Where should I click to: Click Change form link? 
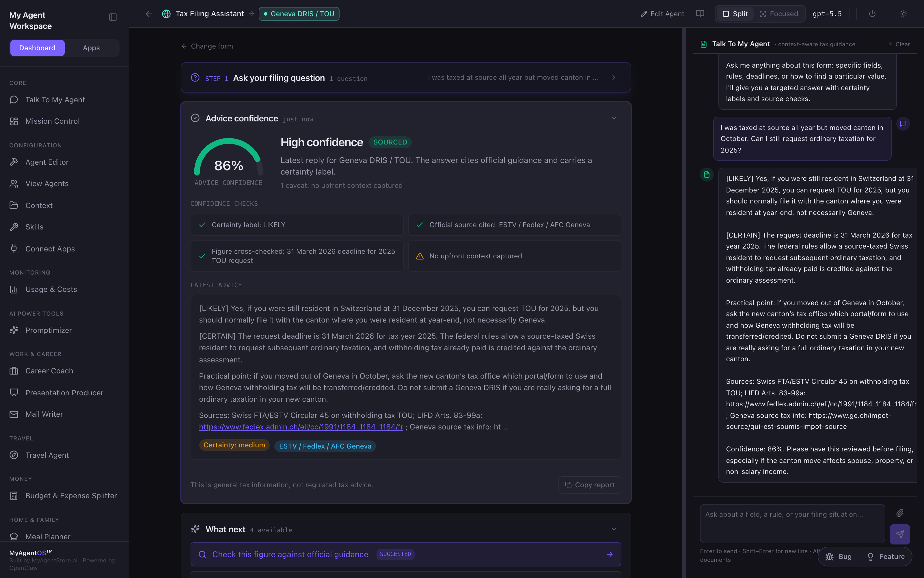(207, 46)
